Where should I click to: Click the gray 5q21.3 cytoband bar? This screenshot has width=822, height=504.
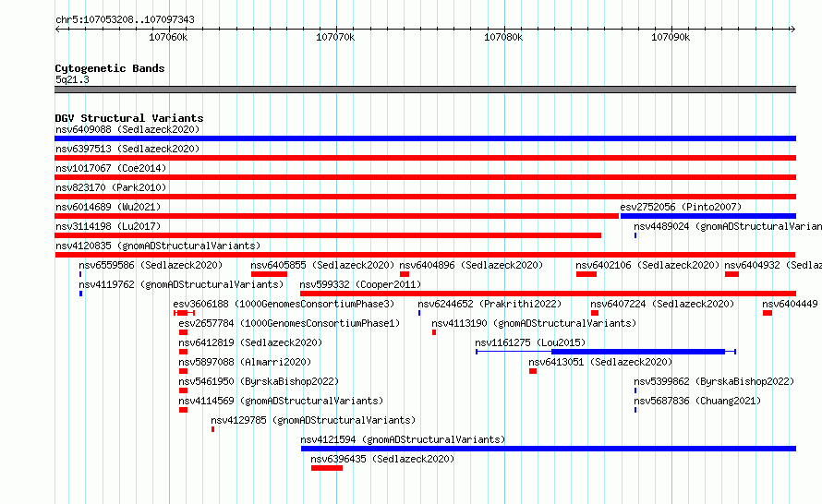click(x=425, y=90)
